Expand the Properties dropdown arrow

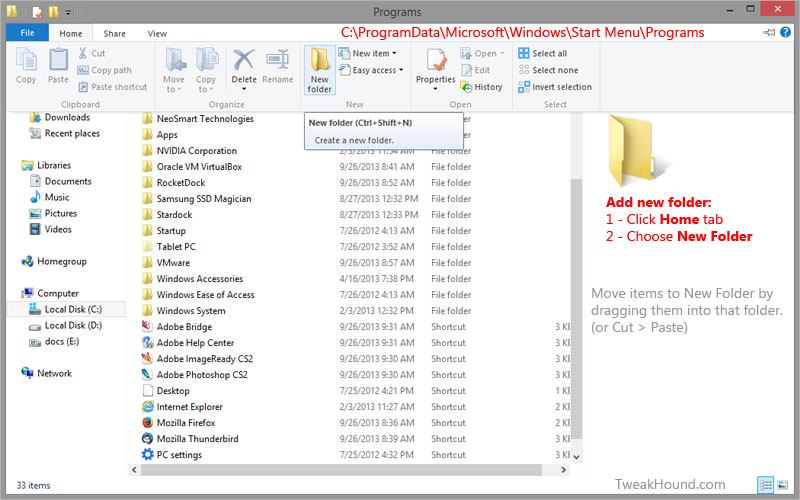click(x=435, y=89)
